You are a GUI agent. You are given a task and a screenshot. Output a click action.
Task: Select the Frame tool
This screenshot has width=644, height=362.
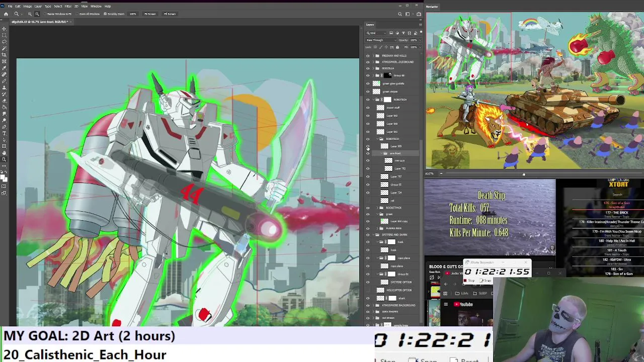point(4,61)
